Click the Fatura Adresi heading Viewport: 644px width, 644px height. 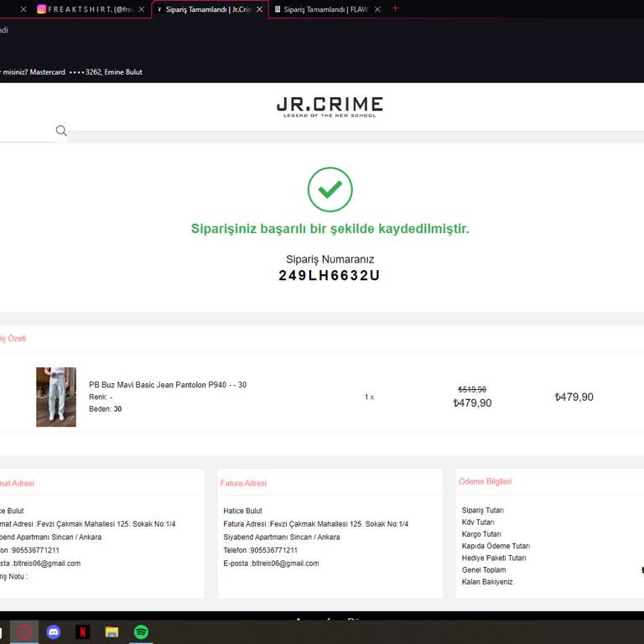[x=243, y=483]
